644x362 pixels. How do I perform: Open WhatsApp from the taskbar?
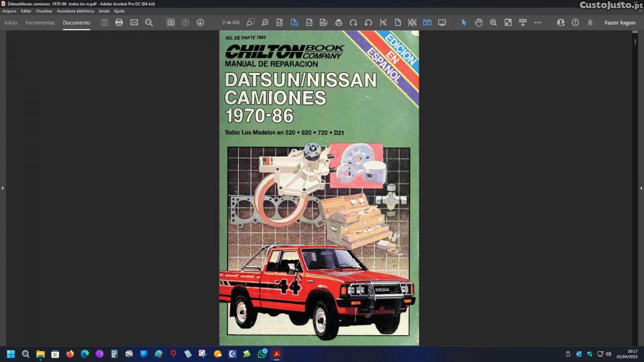tap(262, 354)
